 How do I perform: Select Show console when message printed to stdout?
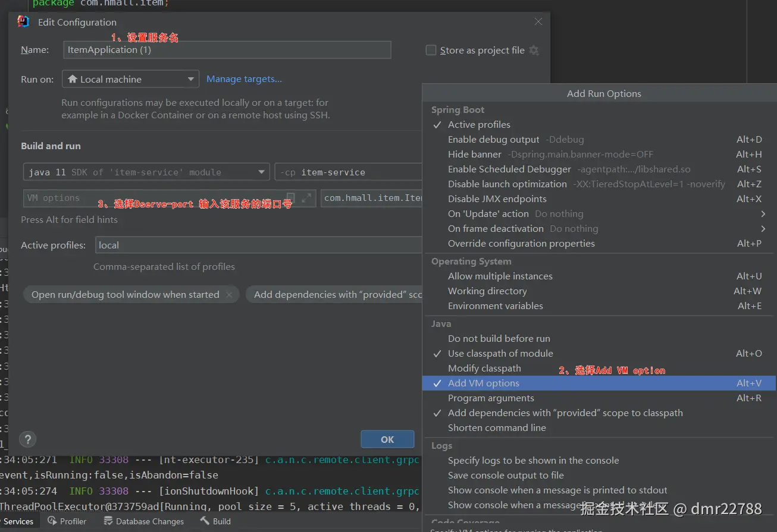[x=599, y=490]
